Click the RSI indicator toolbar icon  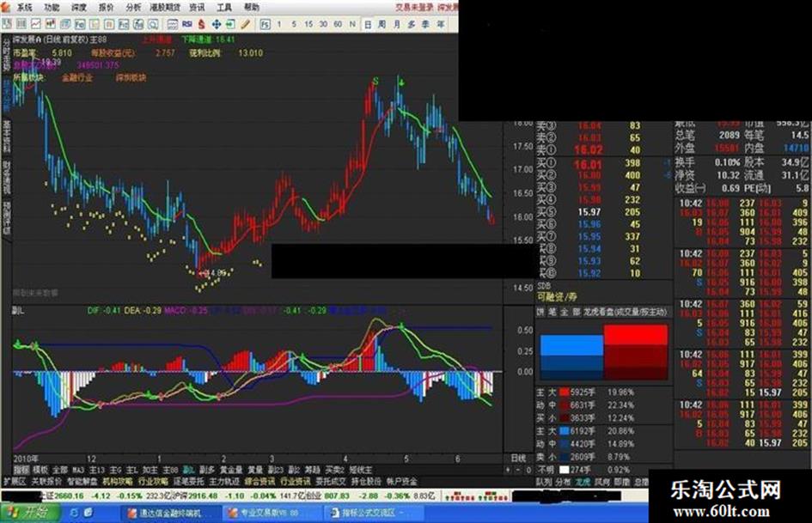coord(187,24)
